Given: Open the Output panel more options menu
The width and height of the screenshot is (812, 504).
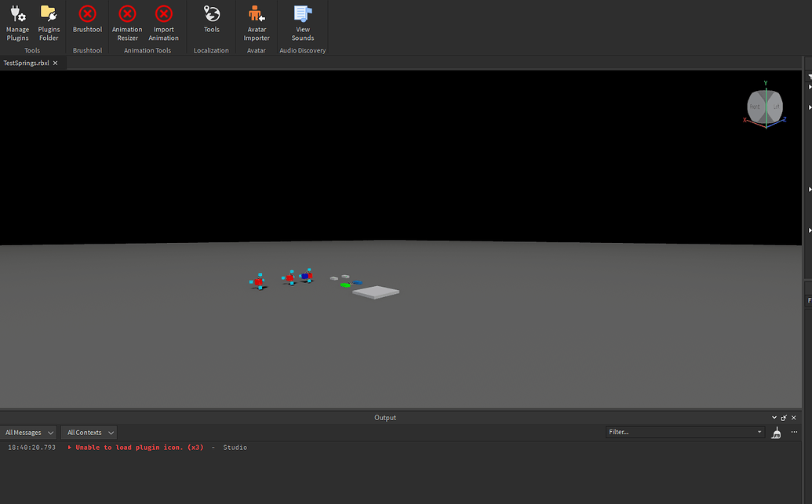Looking at the screenshot, I should pyautogui.click(x=795, y=432).
